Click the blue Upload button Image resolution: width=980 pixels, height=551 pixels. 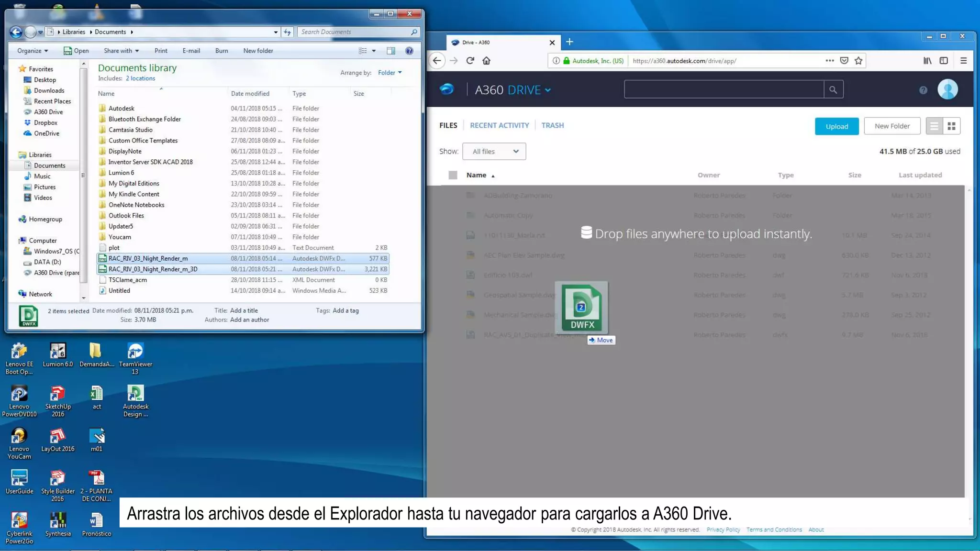tap(836, 126)
